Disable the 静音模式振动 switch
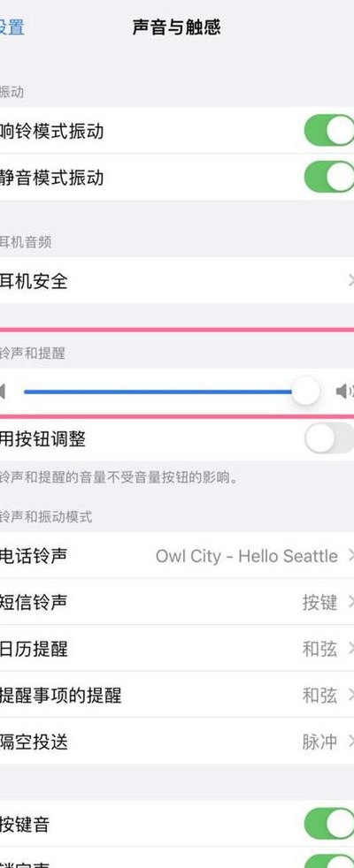This screenshot has width=354, height=868. click(x=329, y=177)
